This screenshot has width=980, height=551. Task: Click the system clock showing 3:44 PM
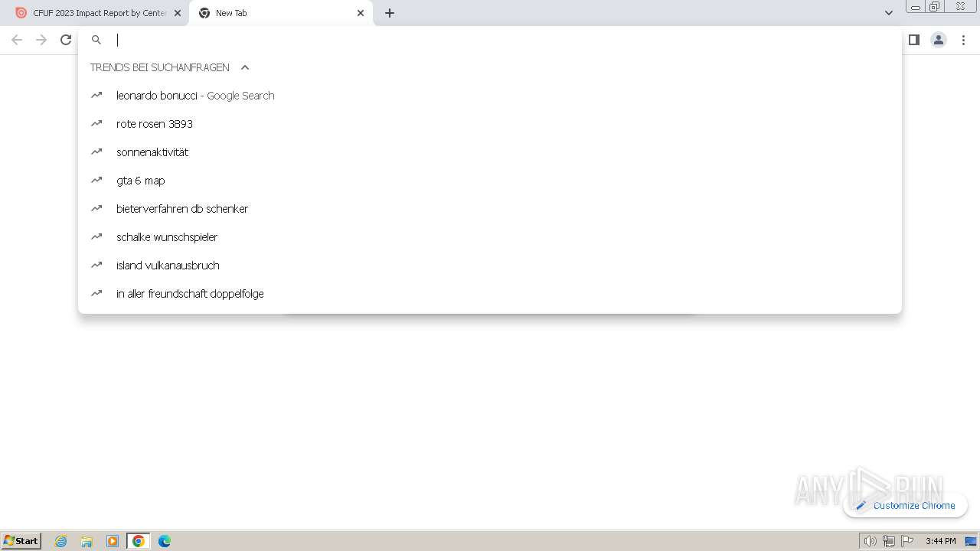tap(940, 541)
